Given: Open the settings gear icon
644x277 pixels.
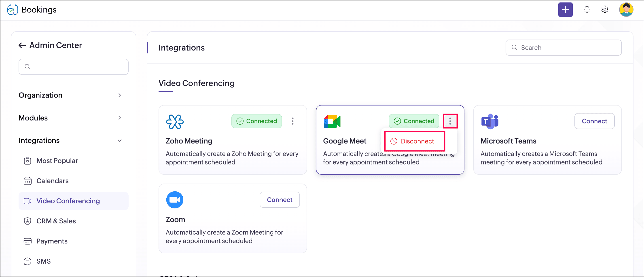Looking at the screenshot, I should pos(604,9).
